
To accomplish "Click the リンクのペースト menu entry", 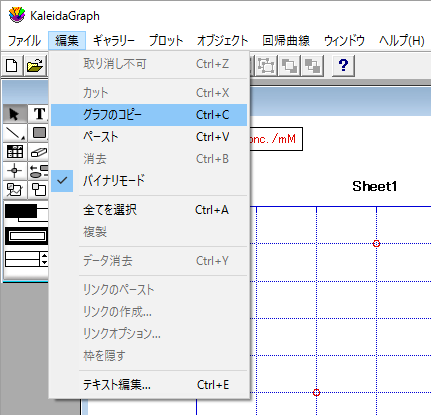I will click(149, 290).
